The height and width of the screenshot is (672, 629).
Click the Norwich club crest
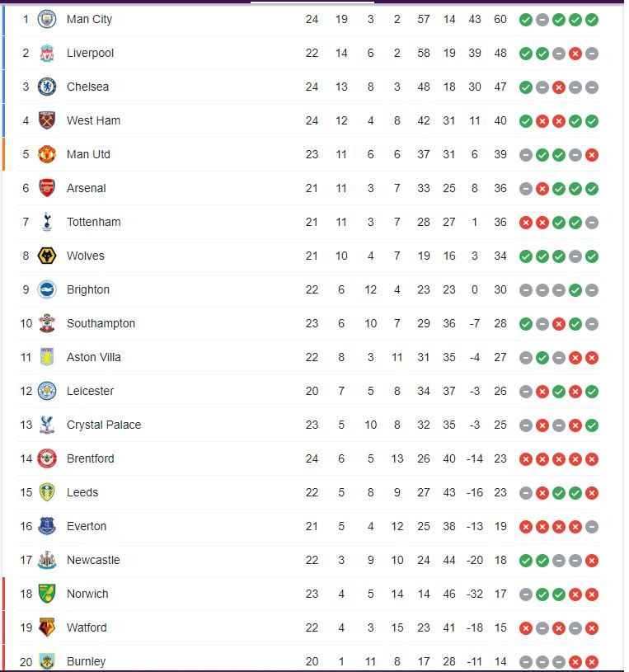47,594
